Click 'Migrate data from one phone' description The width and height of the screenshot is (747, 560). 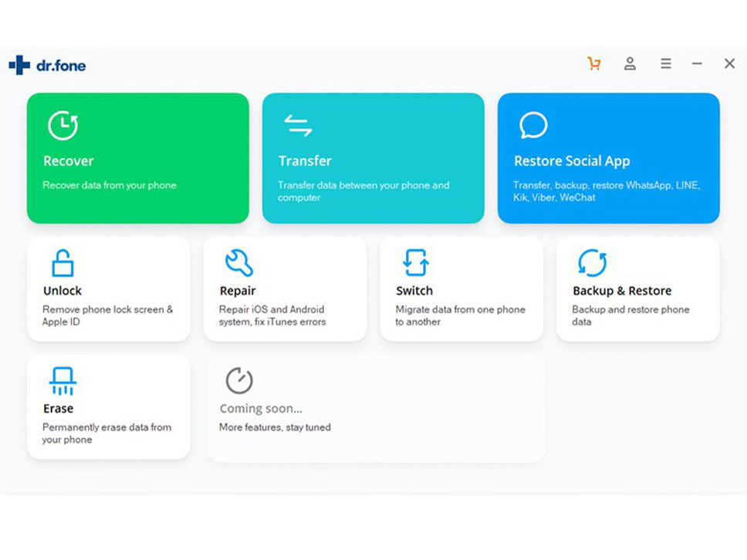[x=460, y=315]
